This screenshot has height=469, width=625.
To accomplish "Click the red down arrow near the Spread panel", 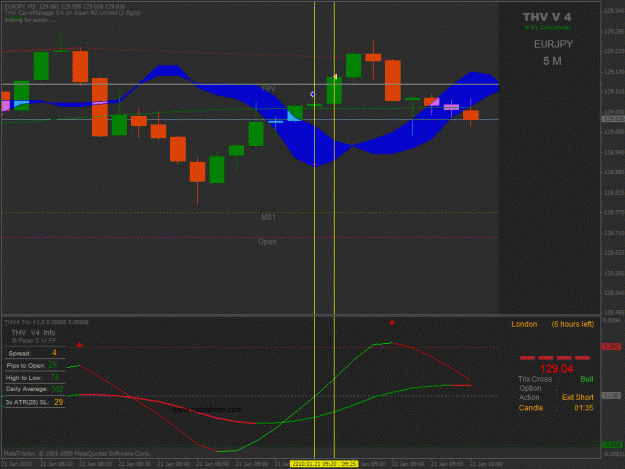I will point(80,345).
